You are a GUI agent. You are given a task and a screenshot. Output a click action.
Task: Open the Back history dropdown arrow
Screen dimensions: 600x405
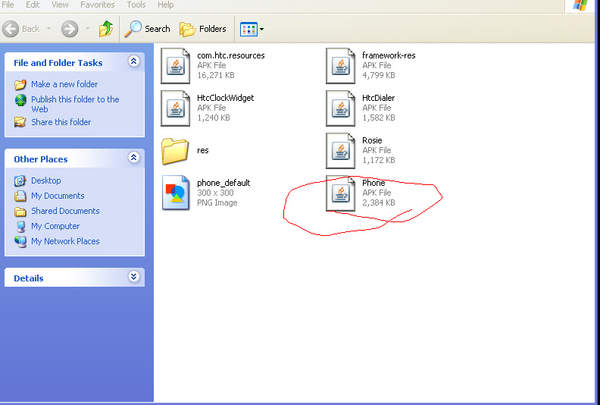[49, 29]
